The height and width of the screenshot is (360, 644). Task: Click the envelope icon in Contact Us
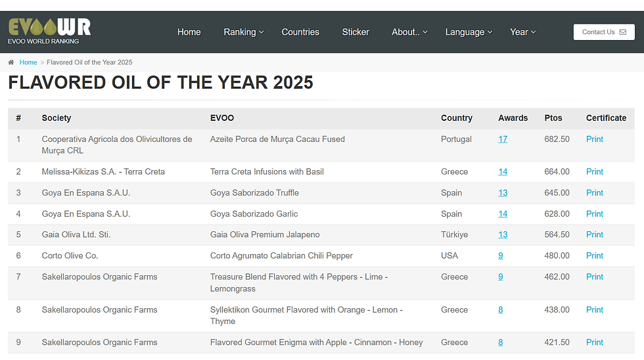click(622, 32)
